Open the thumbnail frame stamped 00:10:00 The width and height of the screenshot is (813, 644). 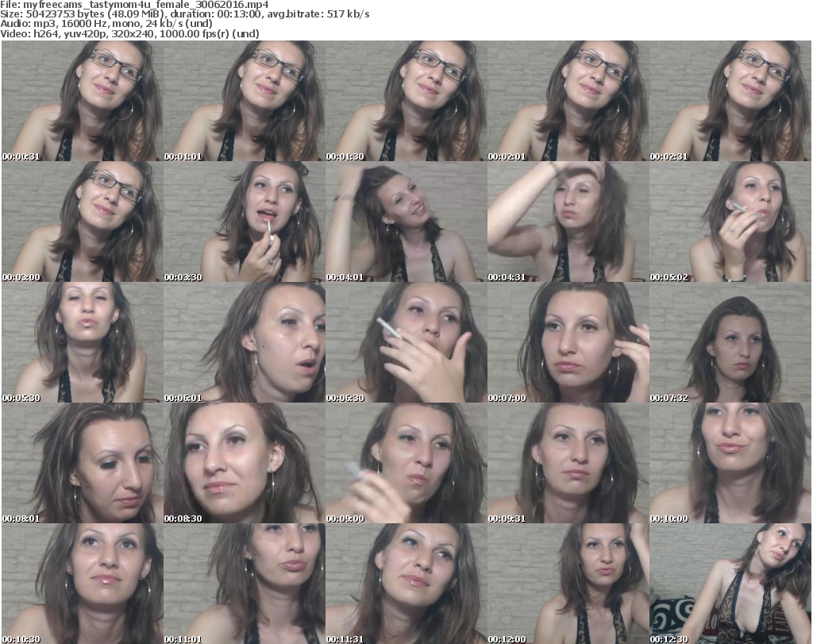(730, 463)
